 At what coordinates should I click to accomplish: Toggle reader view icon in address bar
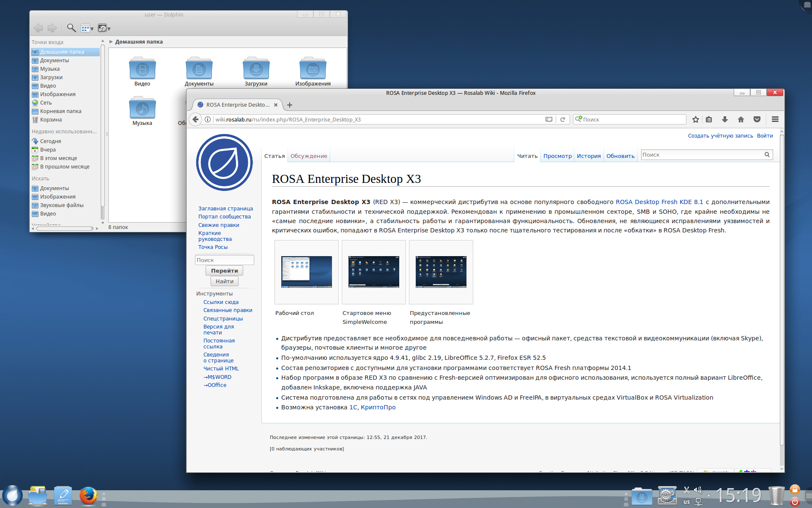[549, 119]
